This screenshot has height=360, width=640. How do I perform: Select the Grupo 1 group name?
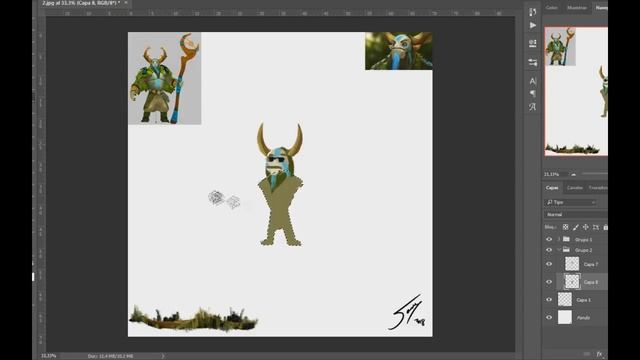pyautogui.click(x=583, y=240)
